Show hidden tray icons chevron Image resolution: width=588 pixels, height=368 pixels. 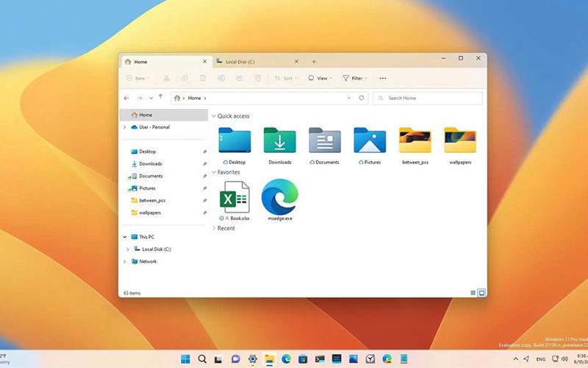pos(516,359)
